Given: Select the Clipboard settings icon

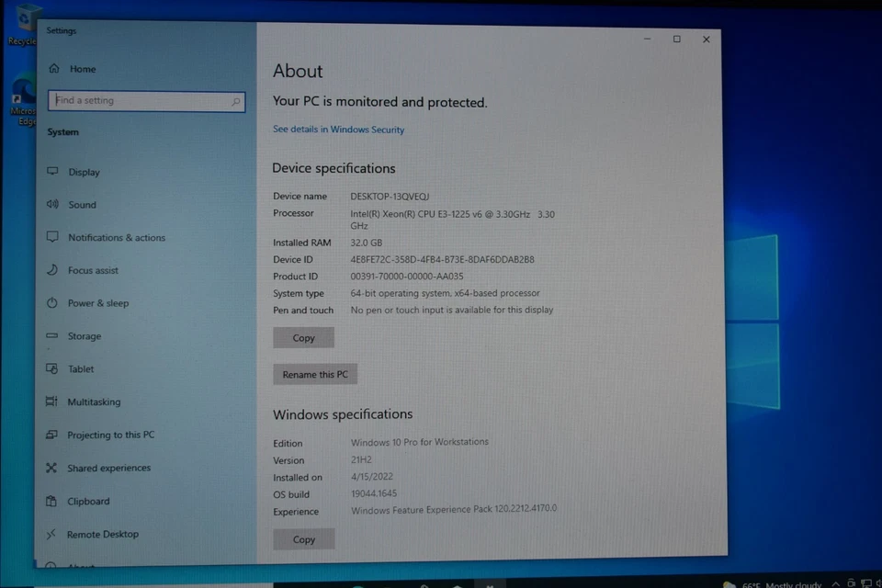Looking at the screenshot, I should pos(51,501).
